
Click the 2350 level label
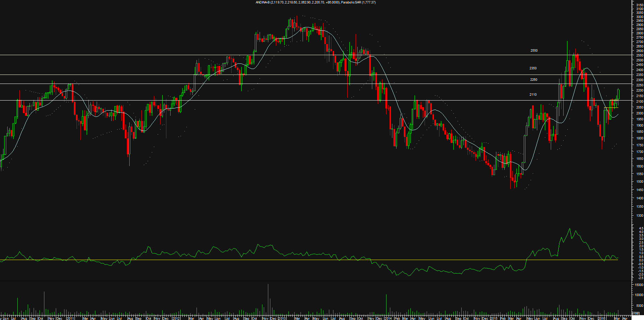(533, 68)
